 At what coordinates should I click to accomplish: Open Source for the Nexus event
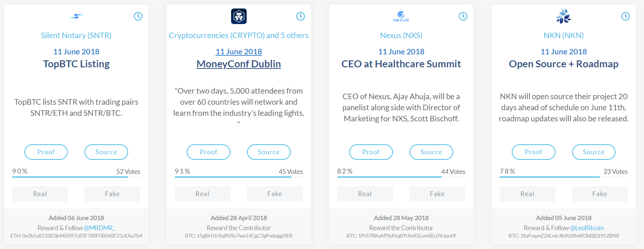tap(431, 152)
